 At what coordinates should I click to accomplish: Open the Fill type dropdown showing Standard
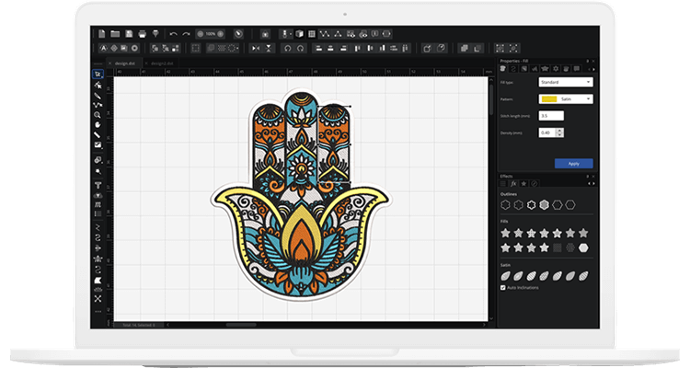pos(565,82)
